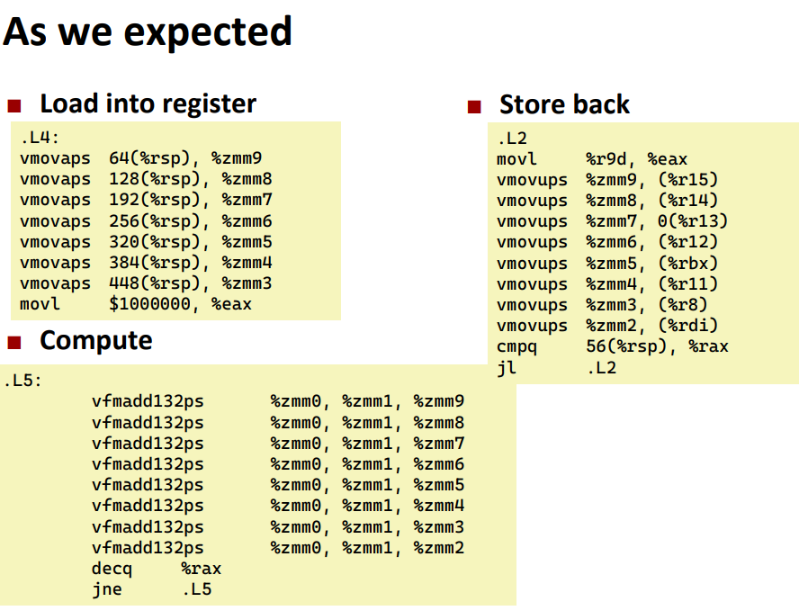Click line 'movl %r9d, %eax'
The height and width of the screenshot is (615, 799).
pyautogui.click(x=592, y=159)
